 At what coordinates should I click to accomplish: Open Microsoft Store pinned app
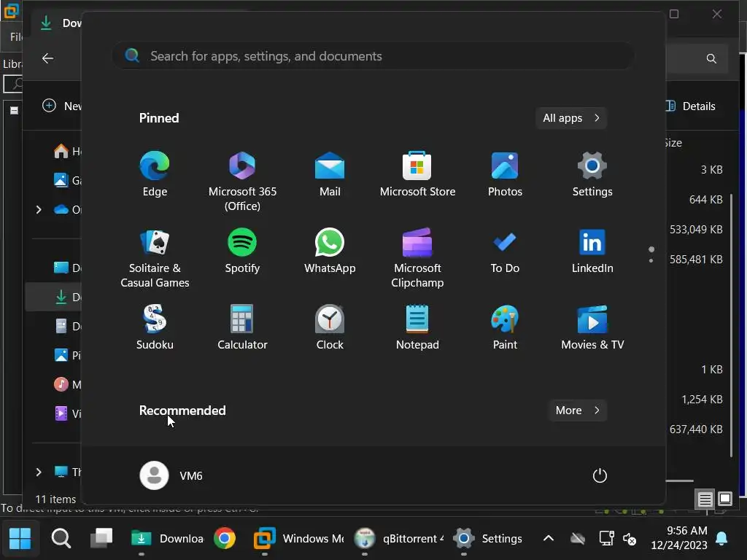417,174
